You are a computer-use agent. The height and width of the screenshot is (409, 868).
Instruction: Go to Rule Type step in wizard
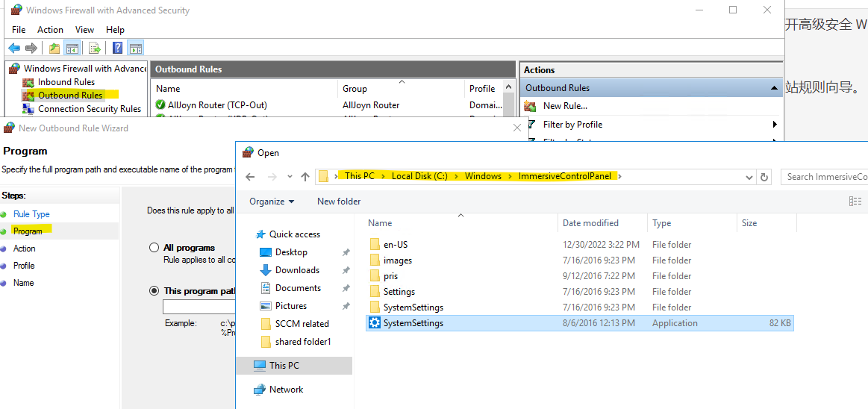[x=31, y=214]
